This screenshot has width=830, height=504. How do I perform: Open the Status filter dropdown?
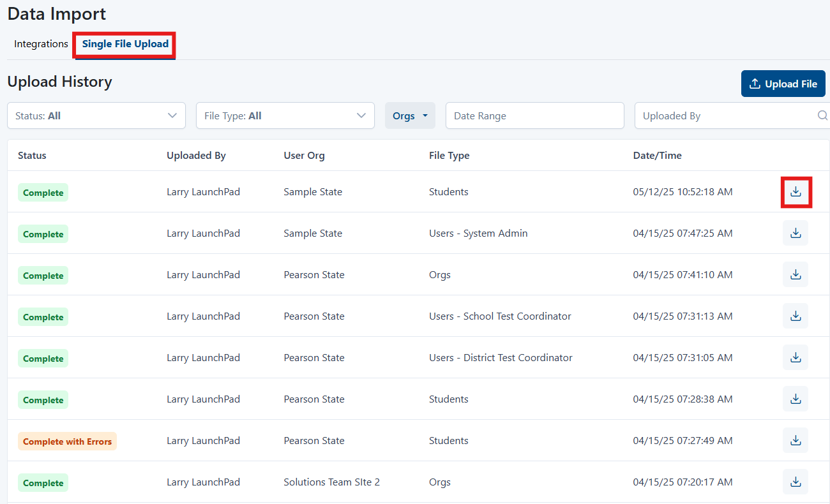click(96, 116)
